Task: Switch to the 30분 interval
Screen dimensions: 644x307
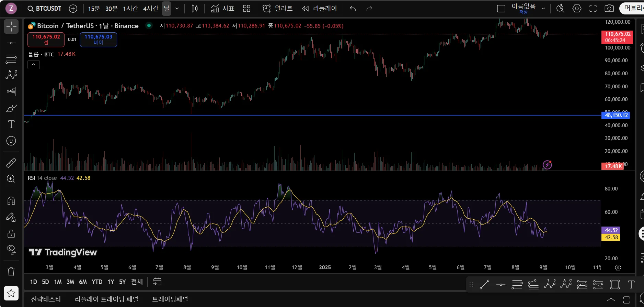Action: coord(111,9)
